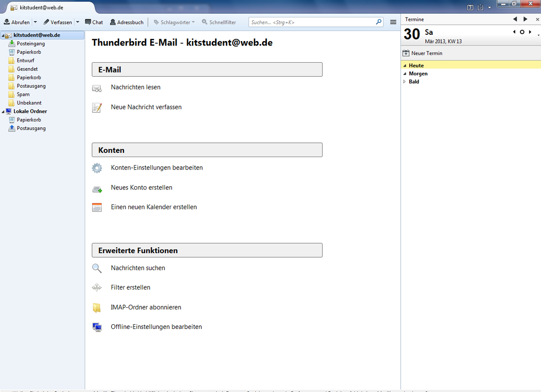Click the Neuer Termin button
Image resolution: width=541 pixels, height=392 pixels.
(x=422, y=53)
